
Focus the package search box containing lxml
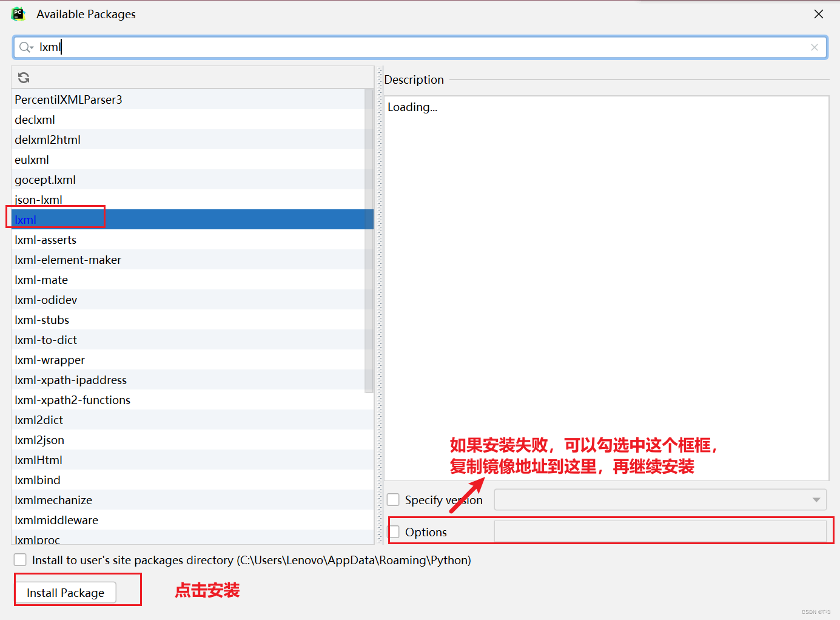[x=420, y=47]
